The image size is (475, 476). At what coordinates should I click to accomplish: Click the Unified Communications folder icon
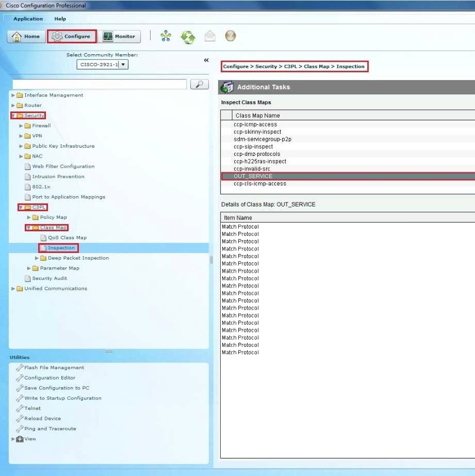[x=20, y=289]
